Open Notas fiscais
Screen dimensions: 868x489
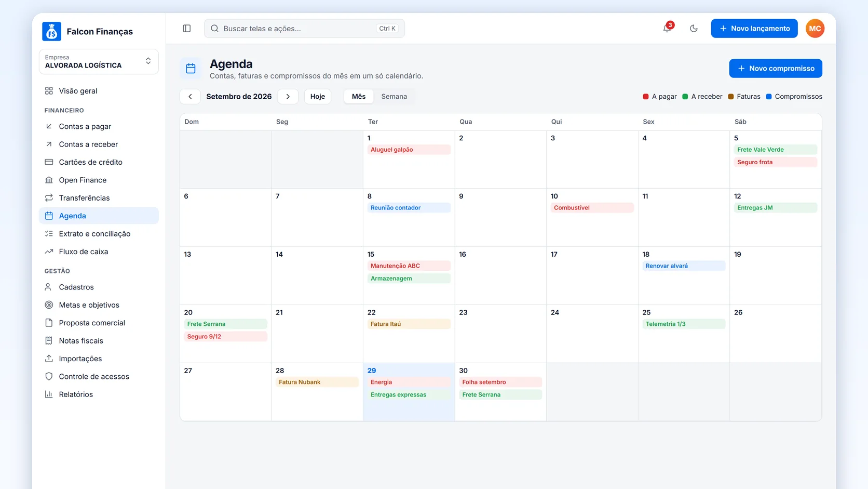point(99,341)
